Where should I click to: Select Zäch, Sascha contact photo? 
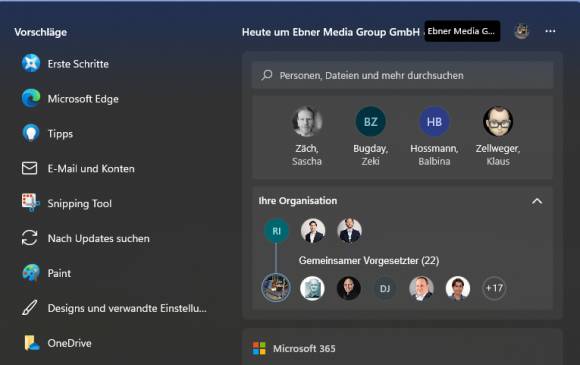point(307,121)
